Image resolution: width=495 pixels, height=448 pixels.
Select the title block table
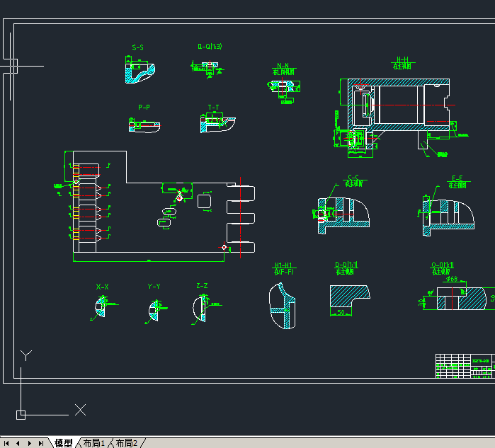pos(465,366)
